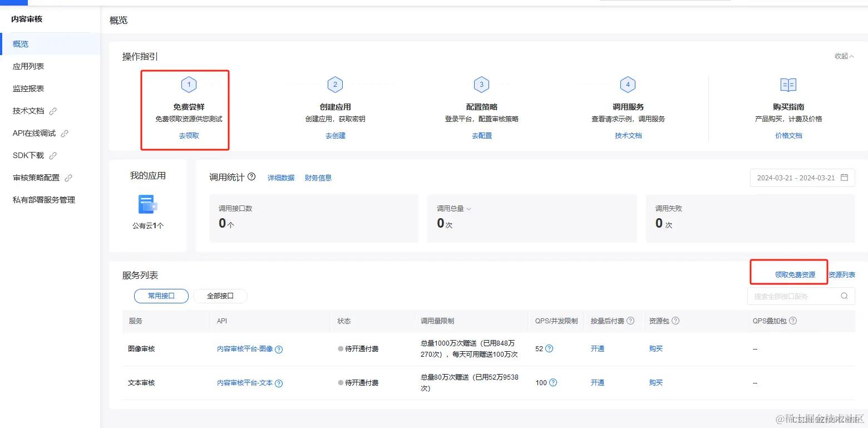Open the calendar icon in the date range box
This screenshot has width=868, height=428.
click(844, 178)
